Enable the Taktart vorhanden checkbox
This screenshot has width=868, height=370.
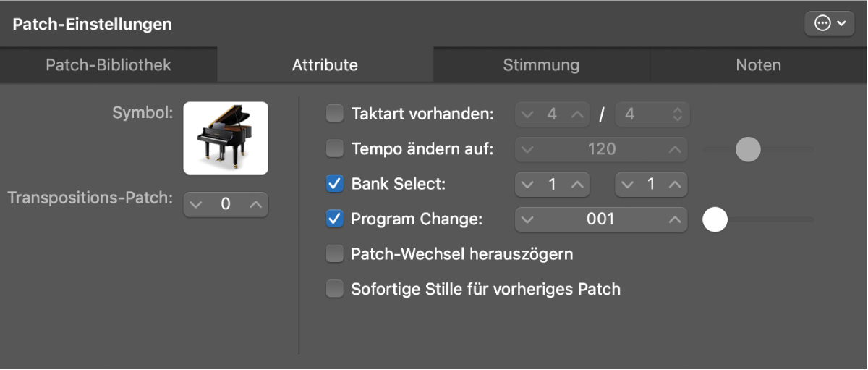point(335,114)
